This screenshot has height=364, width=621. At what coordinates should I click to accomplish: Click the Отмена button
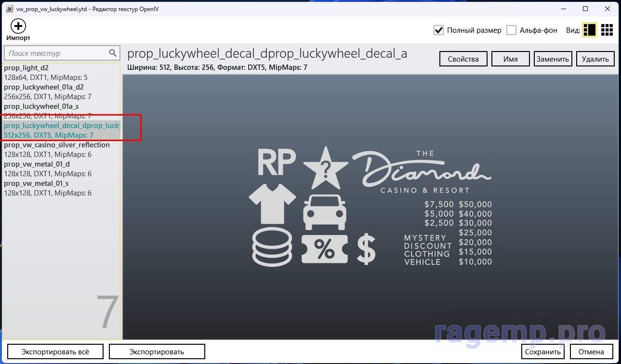point(592,351)
